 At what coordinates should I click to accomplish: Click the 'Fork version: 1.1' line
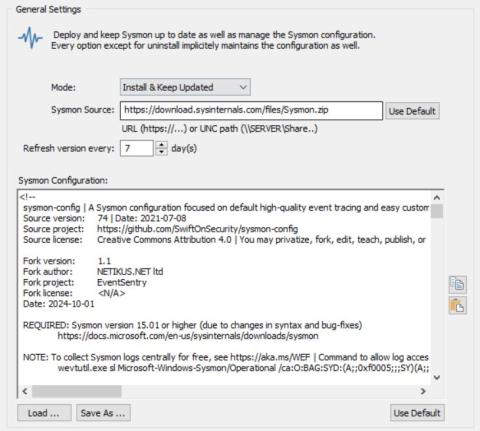click(67, 261)
